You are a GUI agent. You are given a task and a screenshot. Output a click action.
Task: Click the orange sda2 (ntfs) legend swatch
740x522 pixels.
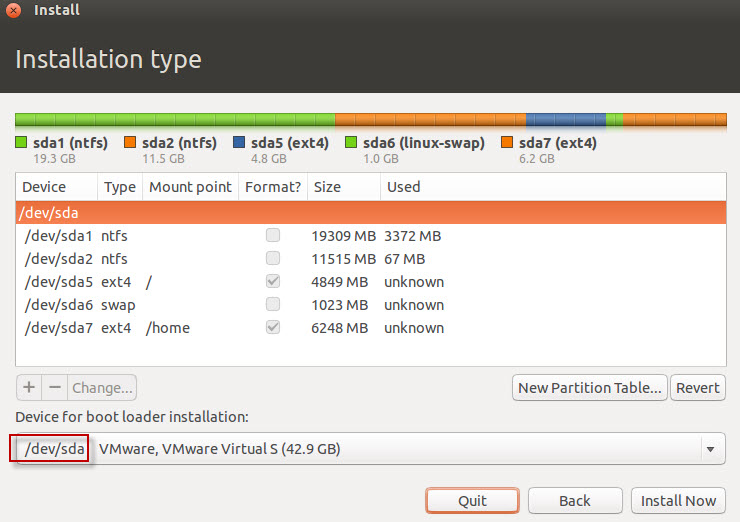130,143
